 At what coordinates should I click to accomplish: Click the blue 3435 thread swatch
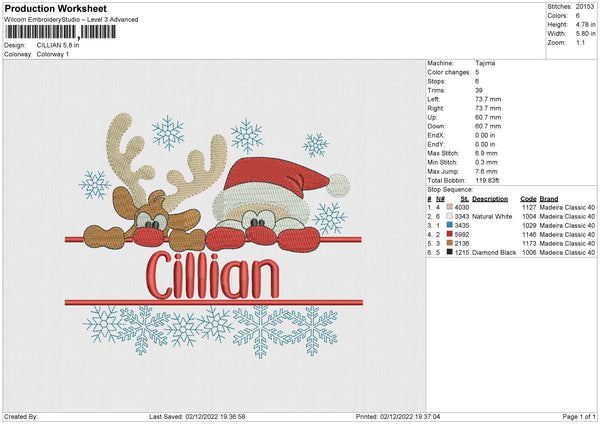pyautogui.click(x=449, y=225)
